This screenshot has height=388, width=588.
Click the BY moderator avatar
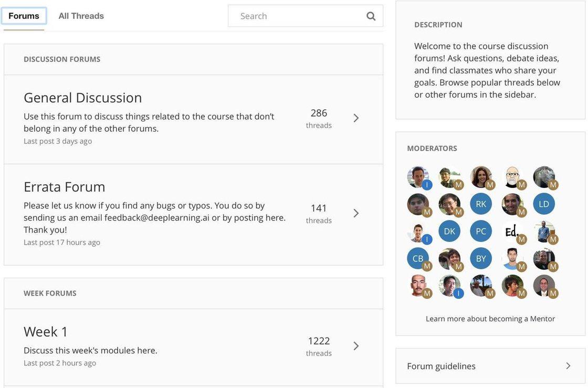(x=481, y=258)
